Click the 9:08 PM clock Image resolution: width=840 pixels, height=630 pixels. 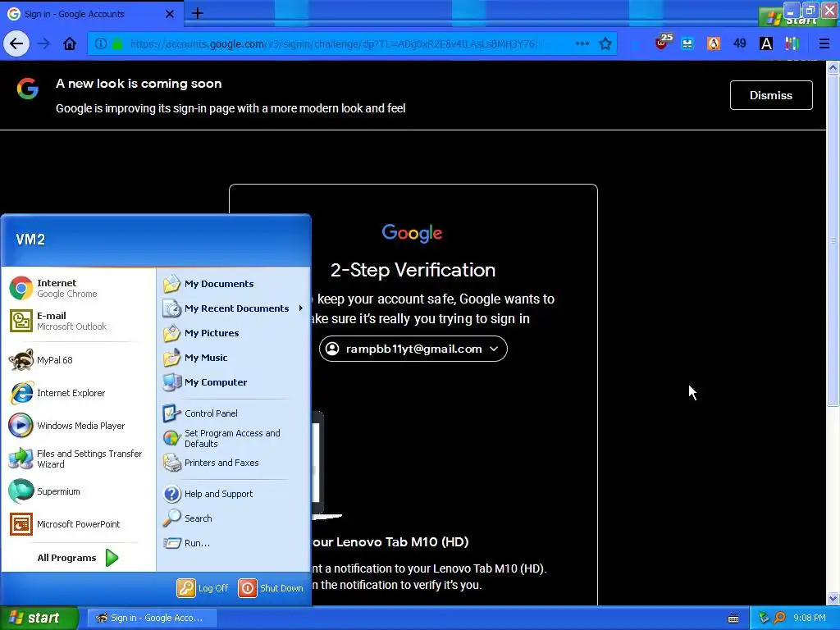point(810,618)
